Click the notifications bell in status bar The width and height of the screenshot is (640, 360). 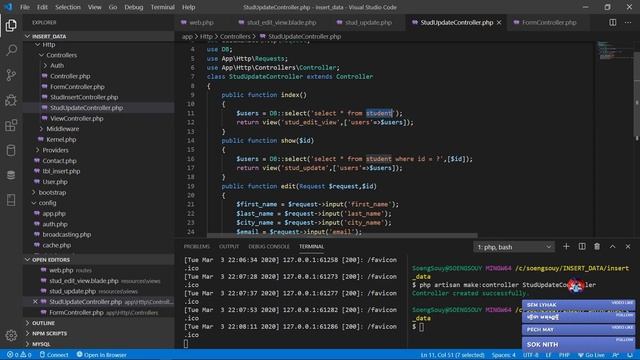click(x=630, y=355)
